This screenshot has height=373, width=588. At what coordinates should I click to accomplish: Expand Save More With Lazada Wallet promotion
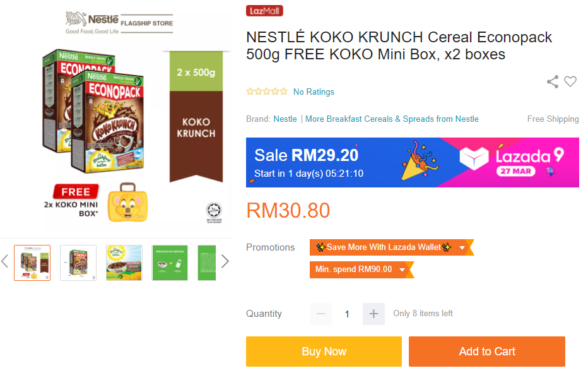point(462,247)
